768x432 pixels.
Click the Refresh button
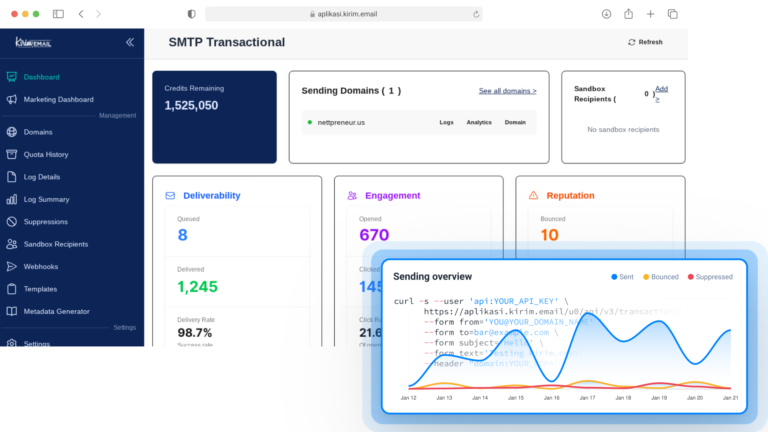645,42
